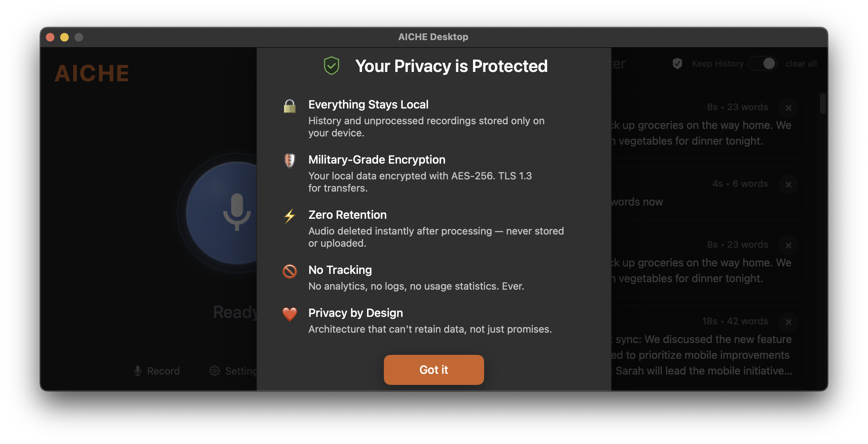Click the green shield icon above the privacy title
The height and width of the screenshot is (444, 868).
(x=331, y=65)
